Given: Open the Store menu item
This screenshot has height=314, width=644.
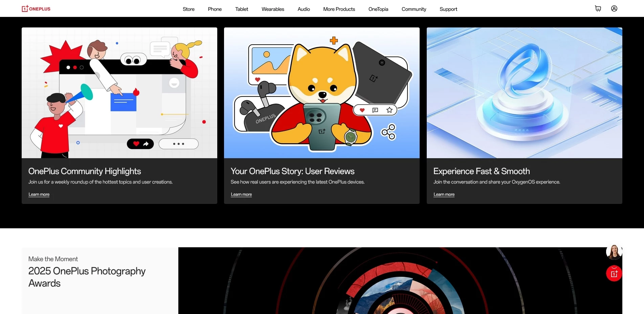Looking at the screenshot, I should pos(188,9).
